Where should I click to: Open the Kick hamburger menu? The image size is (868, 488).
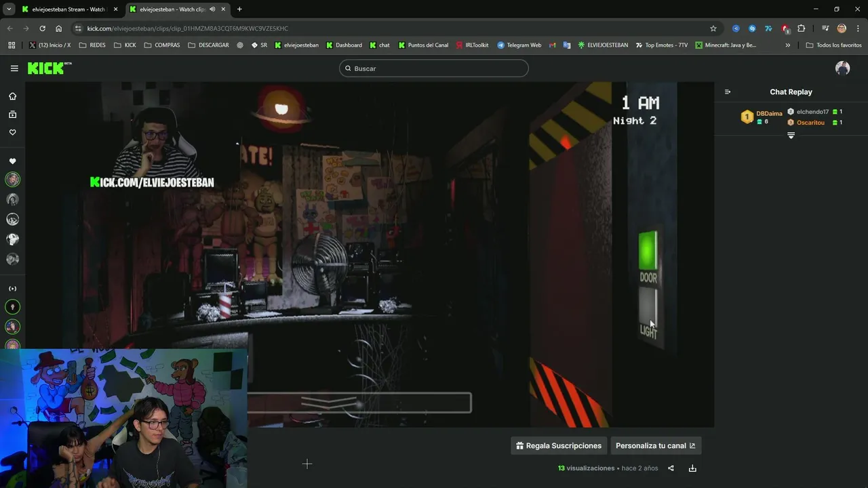point(14,68)
